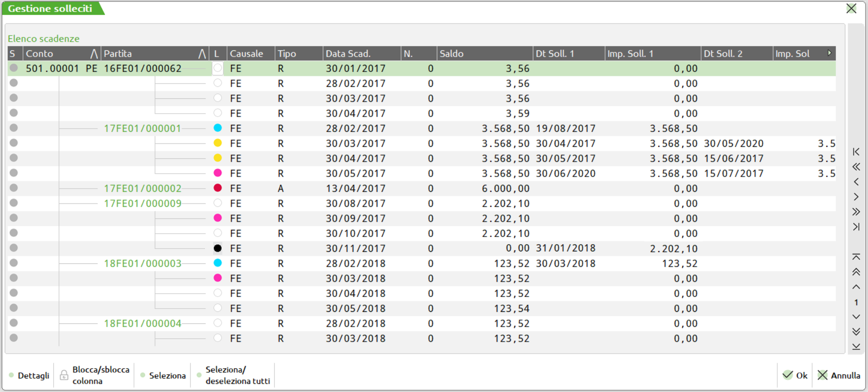Viewport: 868px width, 392px height.
Task: Toggle selection circle for row 501.00001 PE
Action: coord(14,68)
